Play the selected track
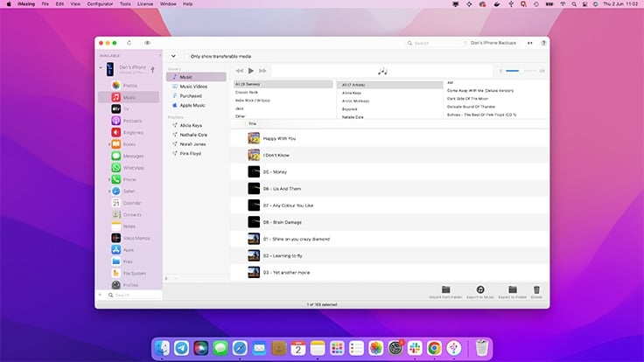Image resolution: width=644 pixels, height=362 pixels. click(251, 71)
